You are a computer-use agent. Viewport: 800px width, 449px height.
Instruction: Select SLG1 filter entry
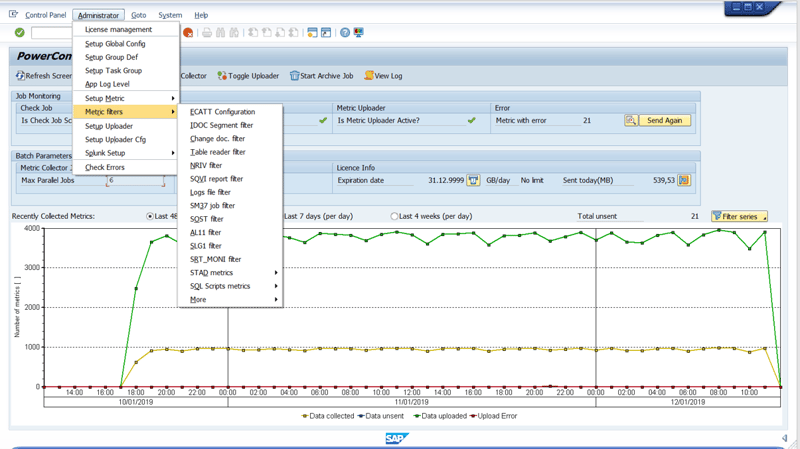(230, 246)
